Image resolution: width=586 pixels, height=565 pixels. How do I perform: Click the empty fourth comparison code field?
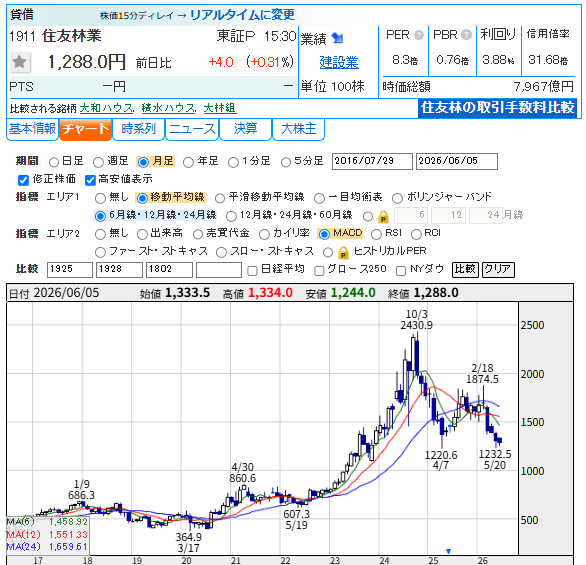click(219, 270)
